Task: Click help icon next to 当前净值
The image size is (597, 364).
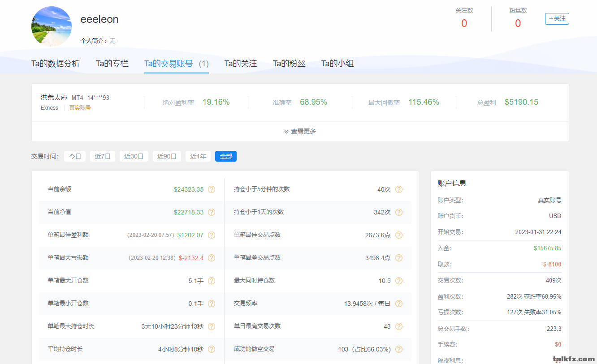Action: pos(212,212)
